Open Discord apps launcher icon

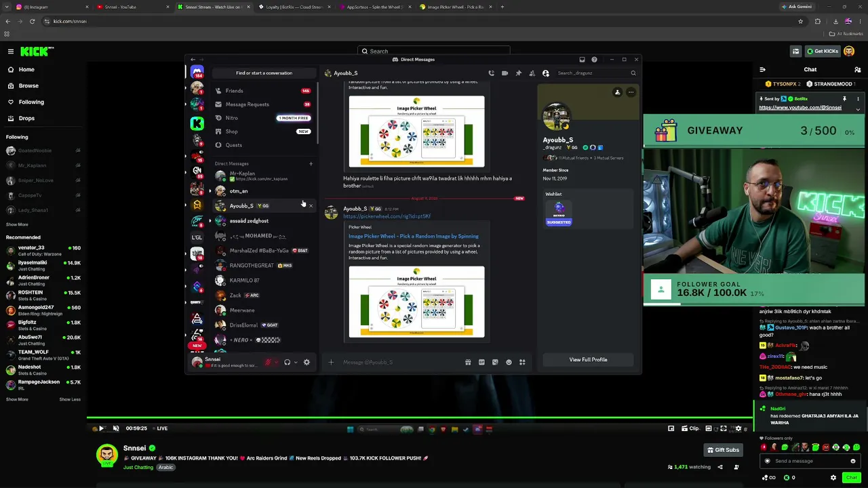522,362
